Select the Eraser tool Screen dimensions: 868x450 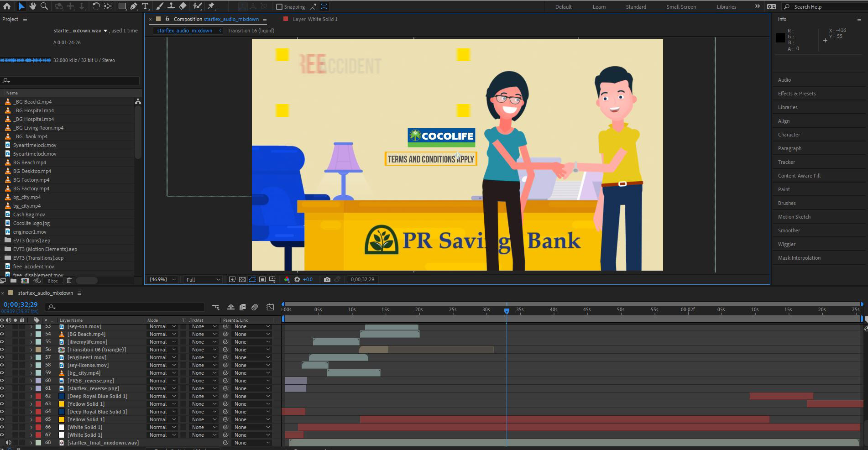click(x=183, y=6)
